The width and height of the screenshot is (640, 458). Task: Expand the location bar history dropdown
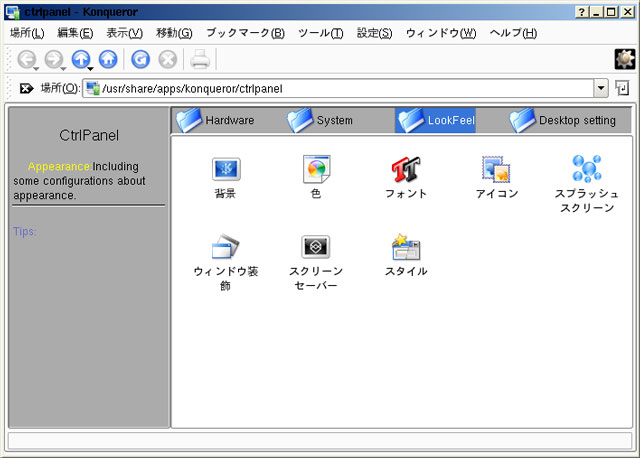click(601, 88)
